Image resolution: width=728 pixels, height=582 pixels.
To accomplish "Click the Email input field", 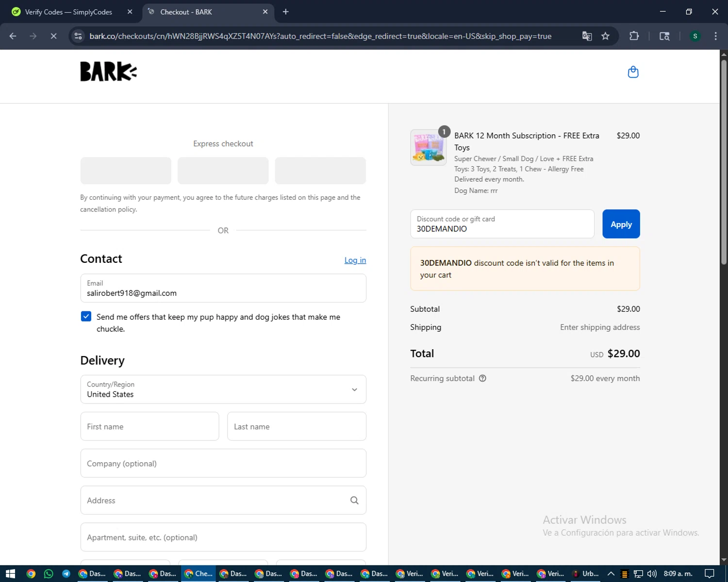I will coord(223,288).
